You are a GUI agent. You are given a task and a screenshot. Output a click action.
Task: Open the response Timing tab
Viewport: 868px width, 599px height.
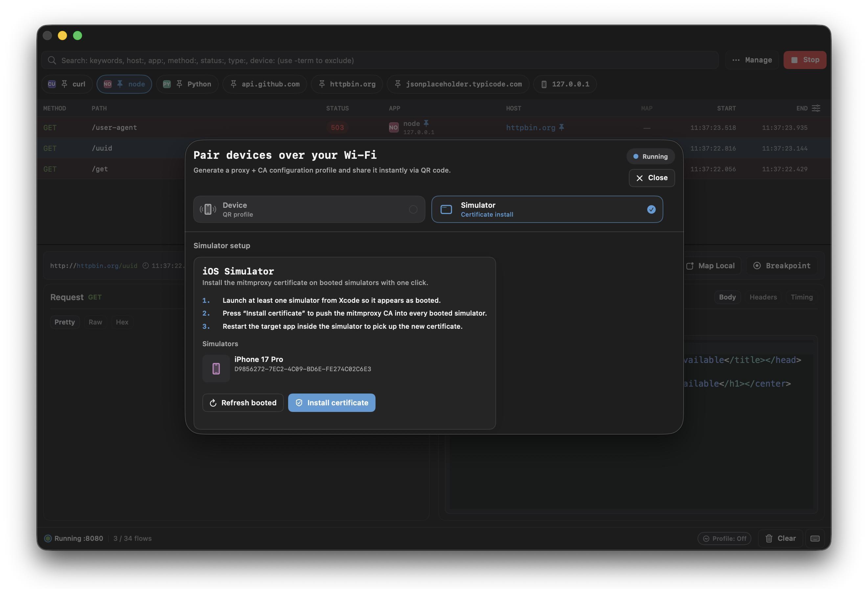[x=802, y=297]
